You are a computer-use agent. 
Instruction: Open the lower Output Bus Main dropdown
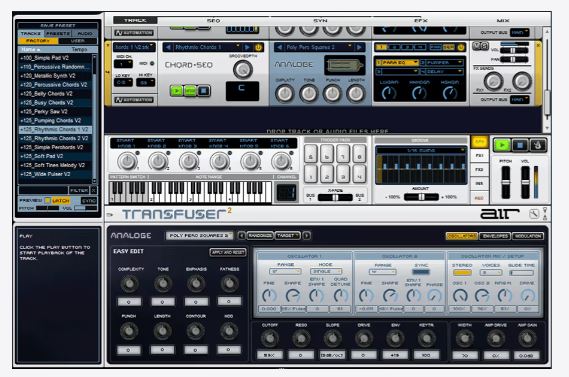click(519, 99)
